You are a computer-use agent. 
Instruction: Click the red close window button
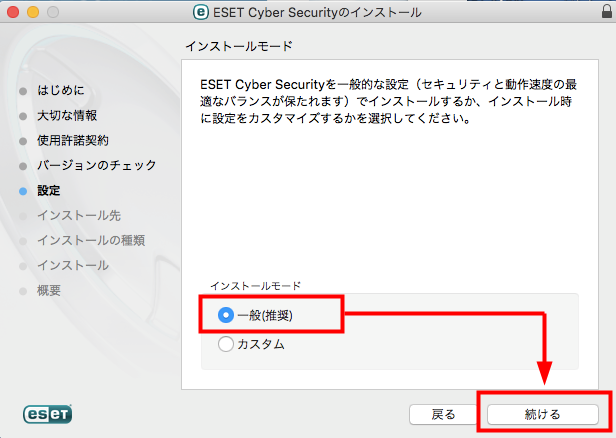13,12
